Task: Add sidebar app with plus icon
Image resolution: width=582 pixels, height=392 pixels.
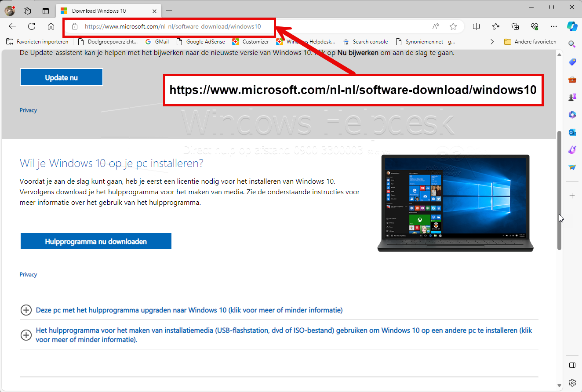Action: click(572, 196)
